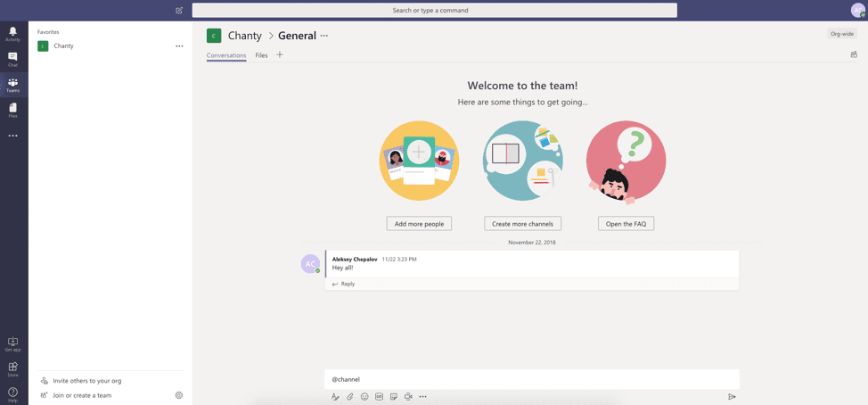Start a new chat with compose icon
This screenshot has height=405, width=868.
179,10
